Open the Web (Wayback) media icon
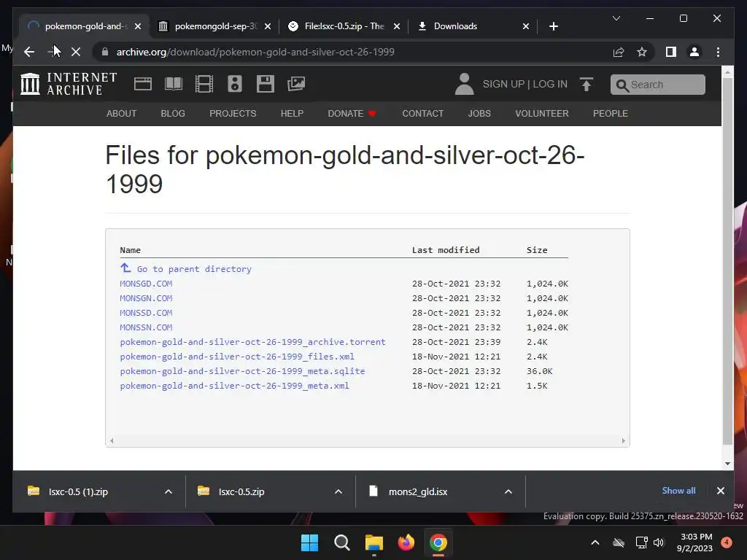The width and height of the screenshot is (747, 560). click(x=142, y=84)
